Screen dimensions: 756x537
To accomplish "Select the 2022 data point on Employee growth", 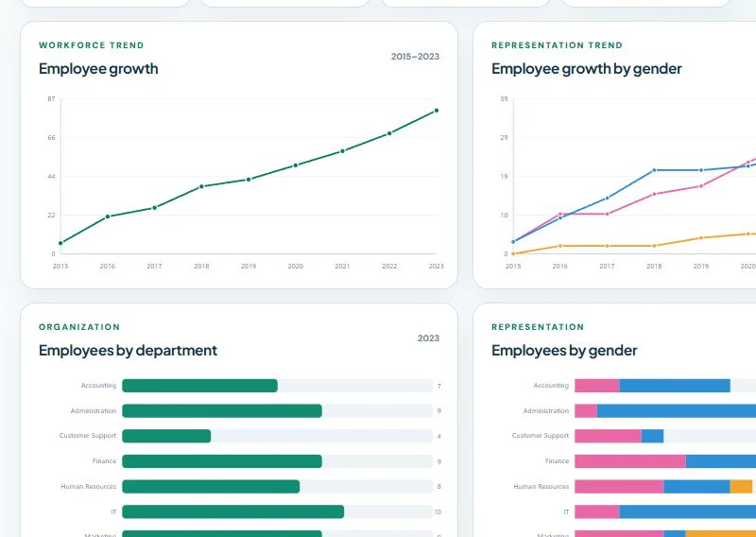I will (x=389, y=133).
